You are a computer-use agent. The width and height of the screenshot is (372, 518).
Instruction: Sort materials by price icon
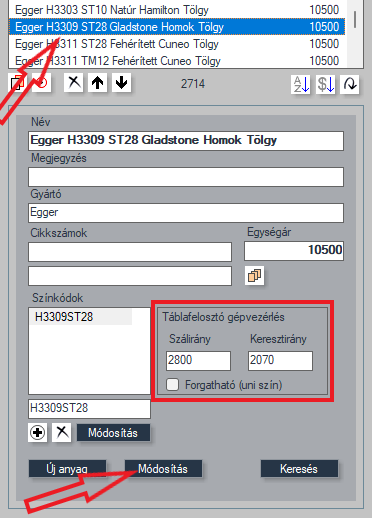325,84
